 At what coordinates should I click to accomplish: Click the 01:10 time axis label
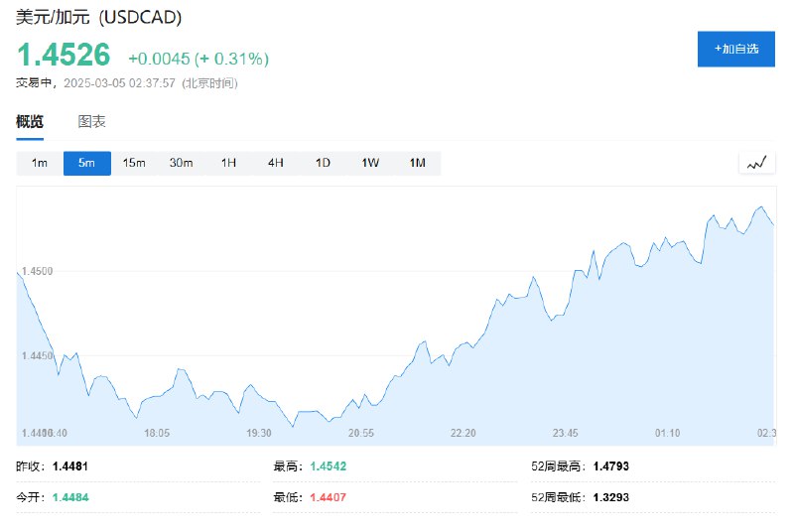click(x=667, y=434)
